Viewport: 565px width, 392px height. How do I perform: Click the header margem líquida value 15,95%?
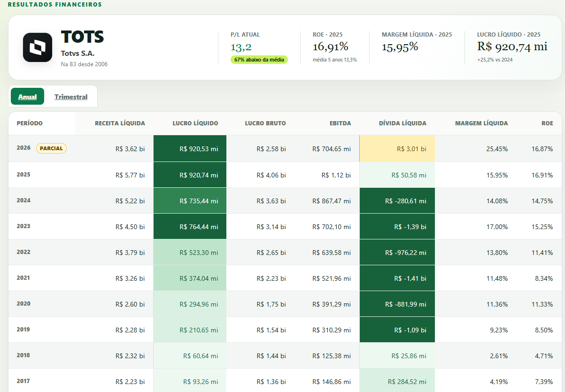click(400, 46)
